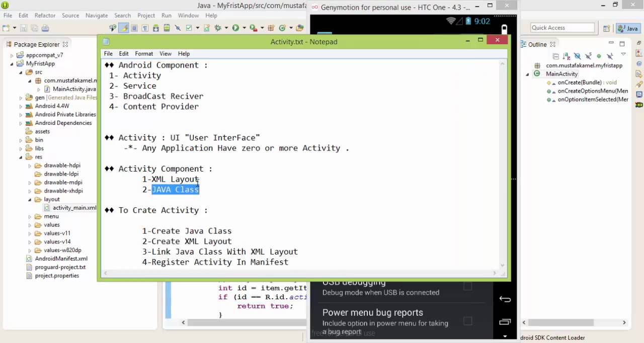
Task: Click the Open Perspective icon beside Java
Action: [x=607, y=29]
